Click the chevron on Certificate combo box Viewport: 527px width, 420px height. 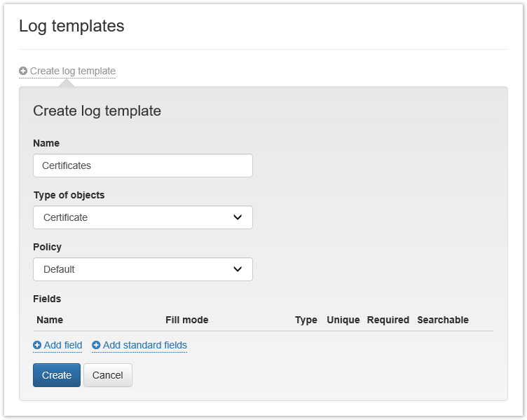[238, 217]
